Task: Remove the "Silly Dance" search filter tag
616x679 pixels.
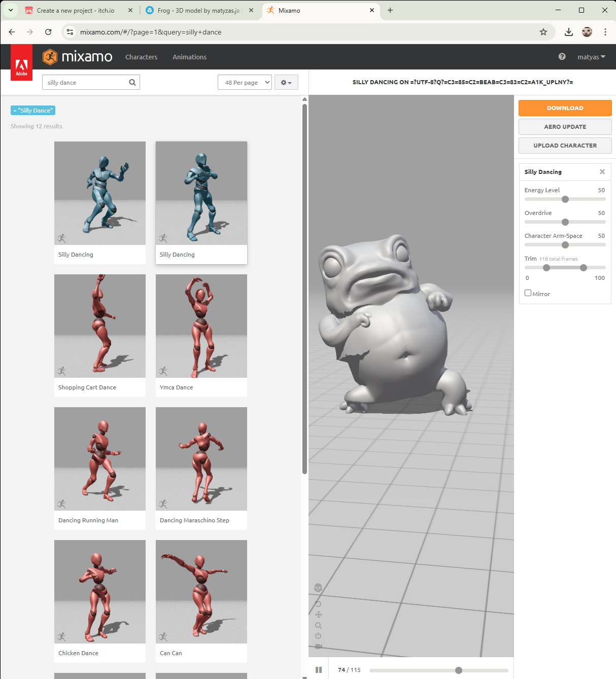Action: pos(33,111)
